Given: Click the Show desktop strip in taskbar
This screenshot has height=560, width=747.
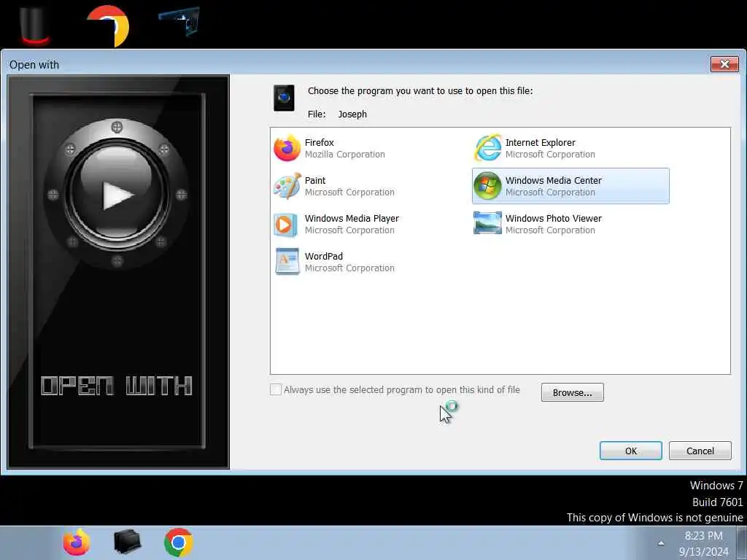Looking at the screenshot, I should [742, 542].
